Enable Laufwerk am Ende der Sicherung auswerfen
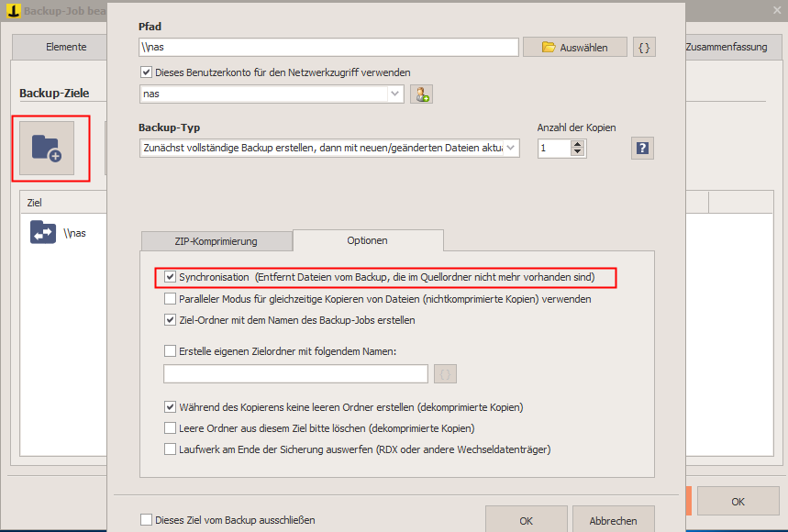788x532 pixels. click(170, 449)
